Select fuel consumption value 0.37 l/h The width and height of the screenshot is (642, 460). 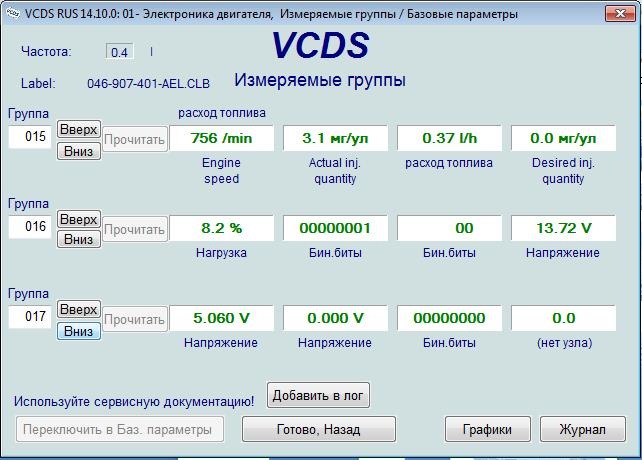[450, 138]
